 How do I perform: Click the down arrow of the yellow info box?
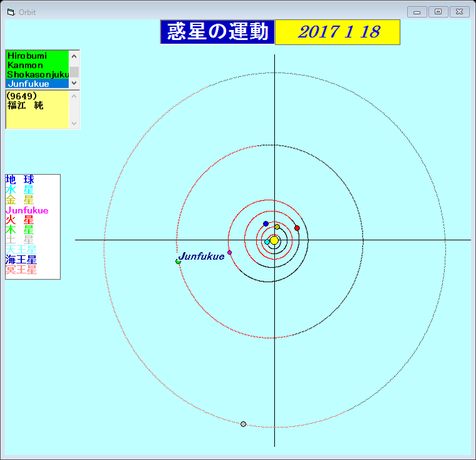pyautogui.click(x=74, y=123)
